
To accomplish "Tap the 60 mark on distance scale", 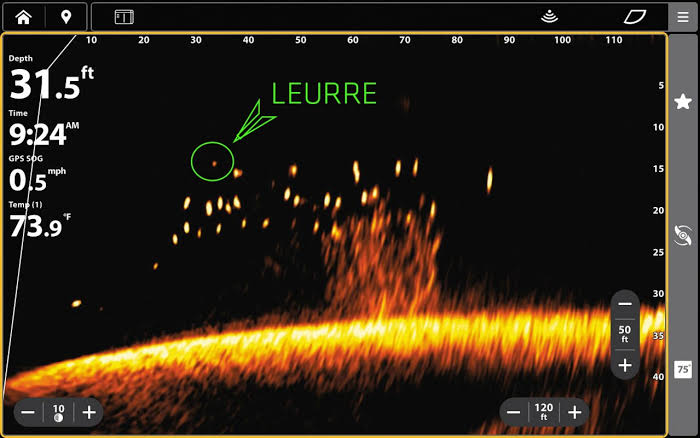I will point(353,40).
